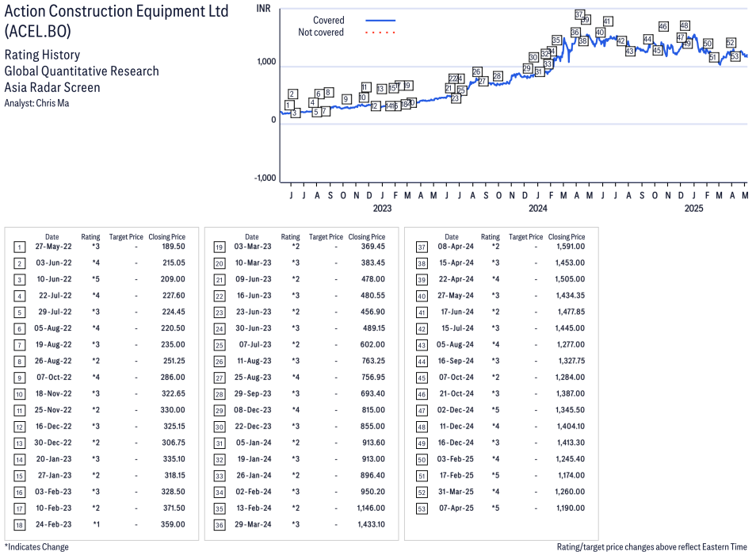Click the blue Covered line sample in legend
This screenshot has height=552, width=756.
click(x=380, y=21)
